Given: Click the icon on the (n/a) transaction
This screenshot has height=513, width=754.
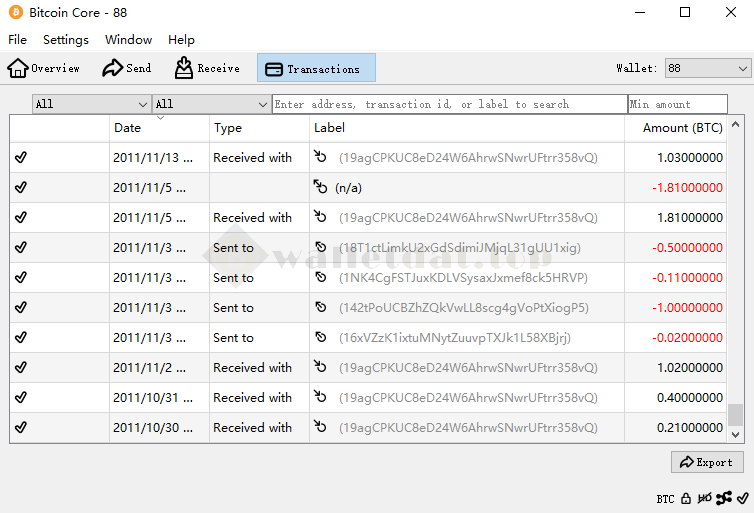Looking at the screenshot, I should pos(320,187).
